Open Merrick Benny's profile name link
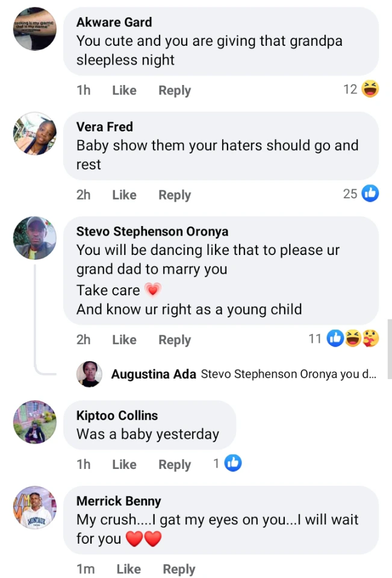 click(119, 501)
